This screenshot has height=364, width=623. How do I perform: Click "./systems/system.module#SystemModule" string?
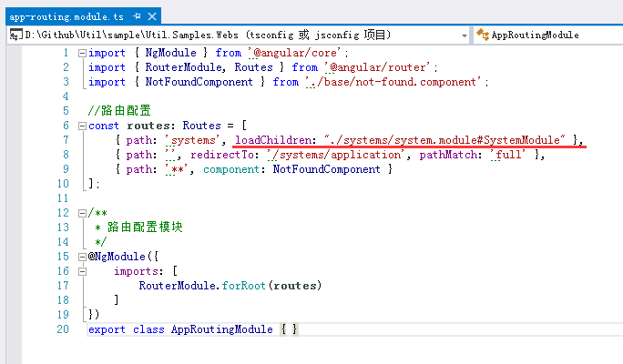click(x=444, y=140)
